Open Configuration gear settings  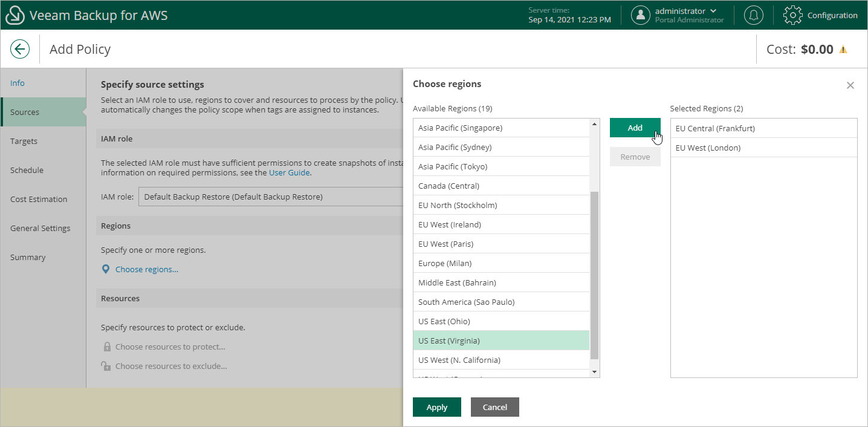coord(792,15)
